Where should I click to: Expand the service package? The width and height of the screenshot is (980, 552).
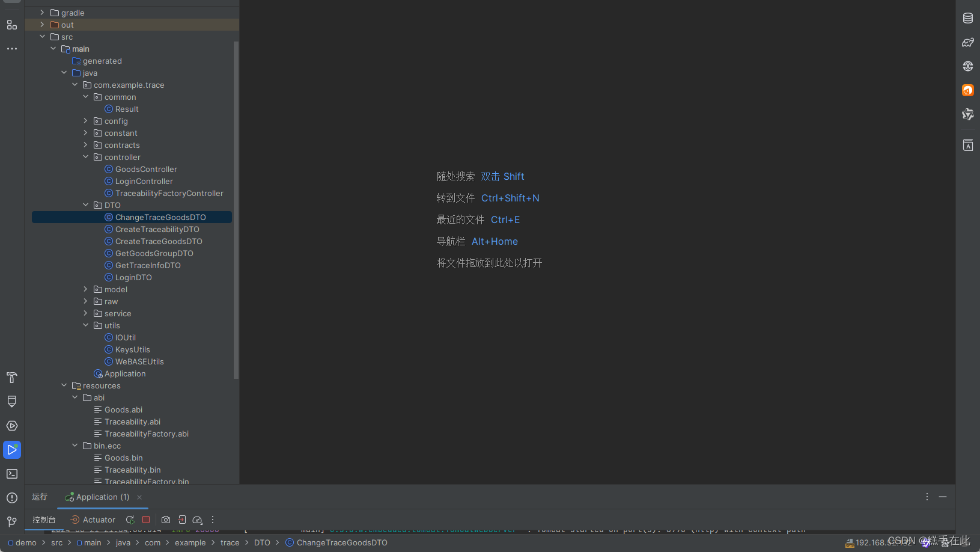click(x=85, y=313)
